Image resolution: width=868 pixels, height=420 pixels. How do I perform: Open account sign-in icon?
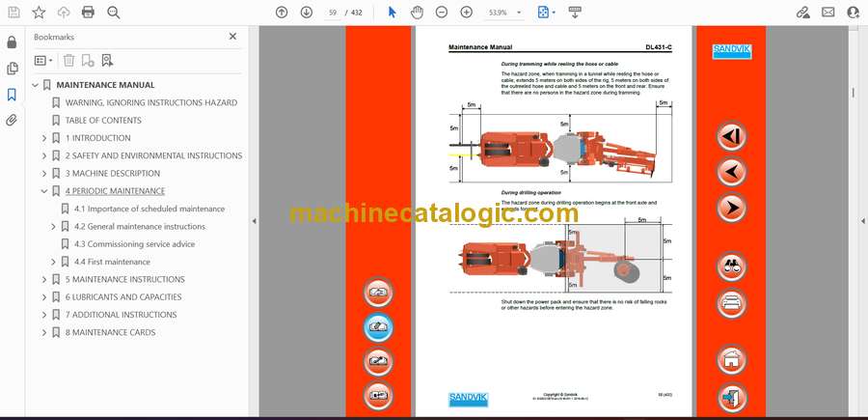854,13
